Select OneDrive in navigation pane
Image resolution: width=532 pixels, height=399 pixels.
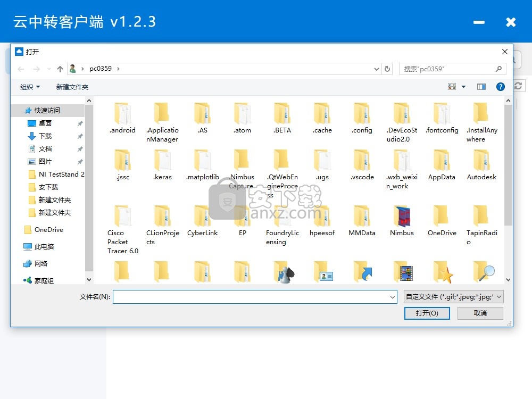point(48,230)
